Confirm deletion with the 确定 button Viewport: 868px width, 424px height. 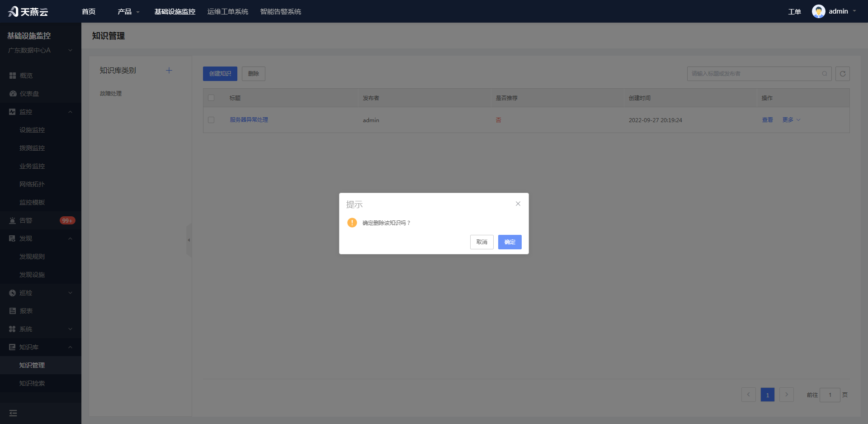pos(509,242)
